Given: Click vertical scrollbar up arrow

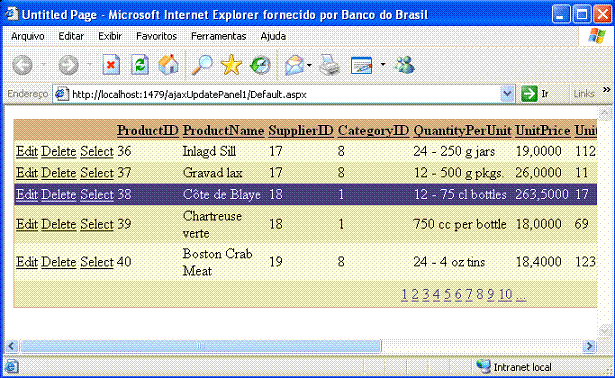Looking at the screenshot, I should 604,113.
